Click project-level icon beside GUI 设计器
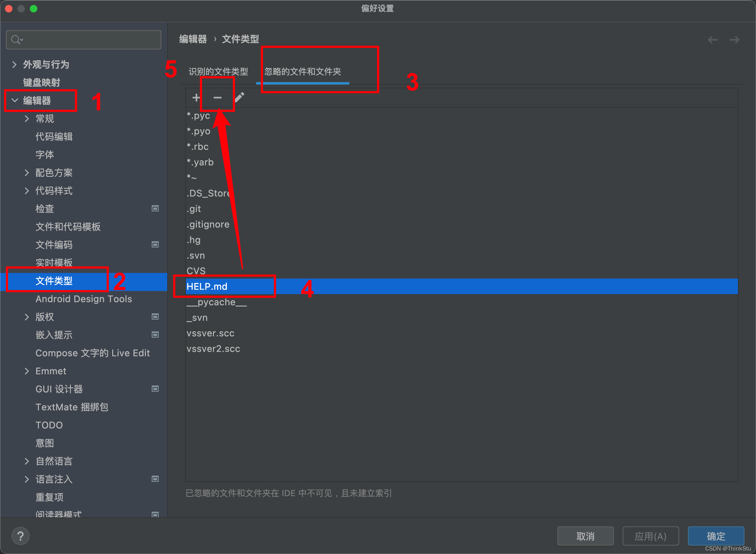This screenshot has width=756, height=554. [x=155, y=389]
